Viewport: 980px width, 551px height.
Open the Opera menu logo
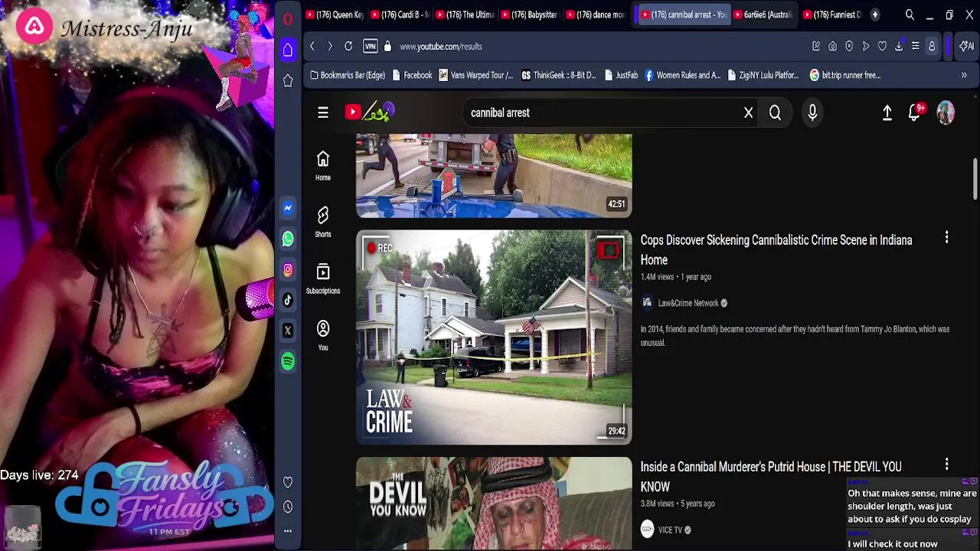tap(288, 19)
